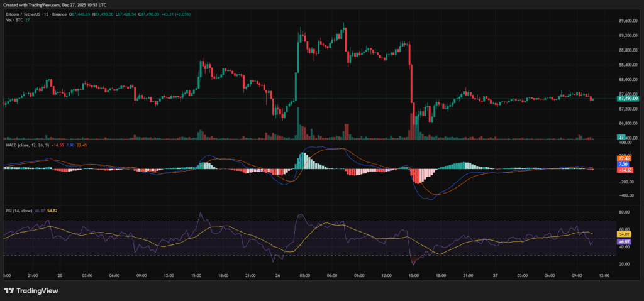This screenshot has width=644, height=301.
Task: Click the 20.00 label on RSI scale
Action: coord(624,264)
